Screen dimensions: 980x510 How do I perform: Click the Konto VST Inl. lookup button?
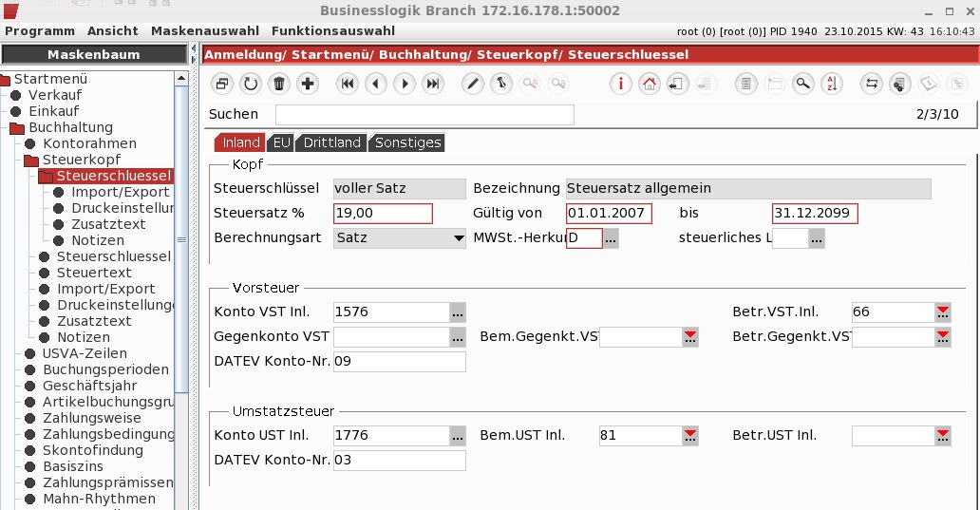pyautogui.click(x=458, y=312)
